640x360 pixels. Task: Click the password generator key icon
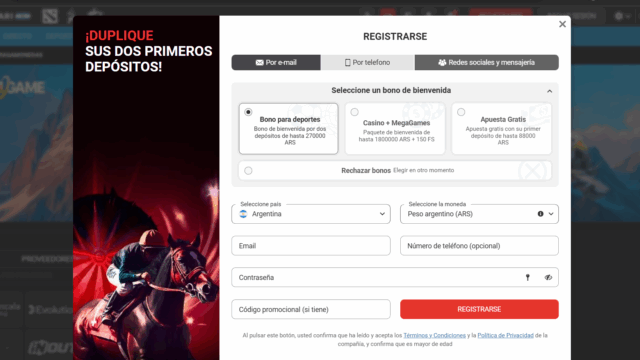coord(527,278)
